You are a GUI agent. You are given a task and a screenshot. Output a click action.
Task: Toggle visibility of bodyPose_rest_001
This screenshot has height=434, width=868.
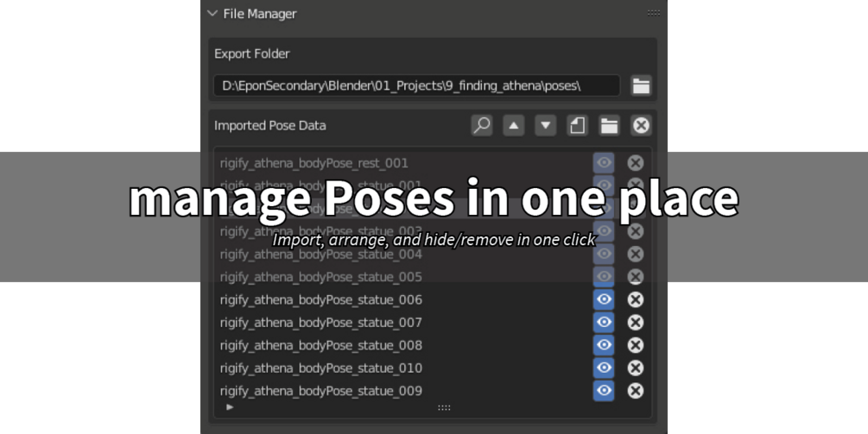pyautogui.click(x=604, y=163)
